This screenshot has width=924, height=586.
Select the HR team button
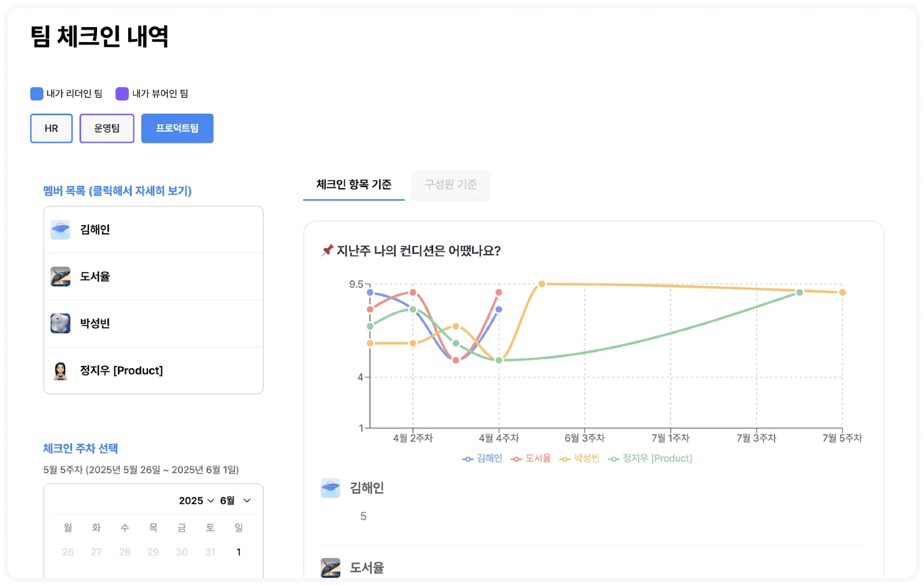(51, 128)
